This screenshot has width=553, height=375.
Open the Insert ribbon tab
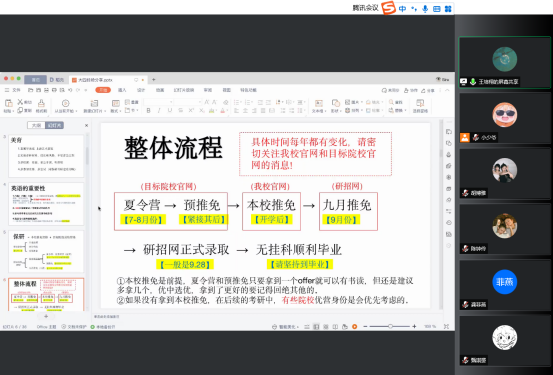pos(122,90)
